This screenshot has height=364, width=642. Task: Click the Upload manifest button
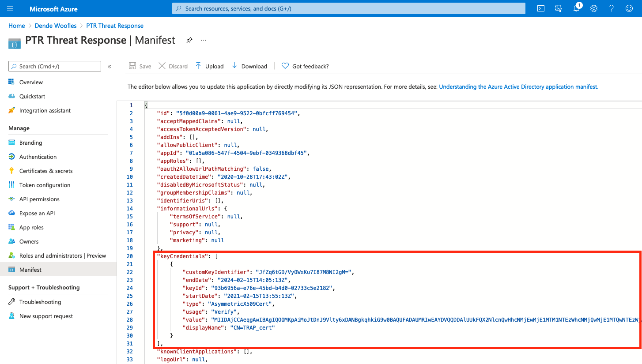click(x=210, y=66)
